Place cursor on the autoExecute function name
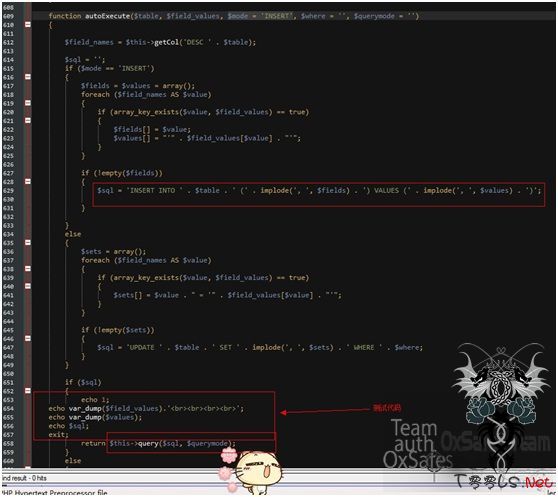 (107, 16)
